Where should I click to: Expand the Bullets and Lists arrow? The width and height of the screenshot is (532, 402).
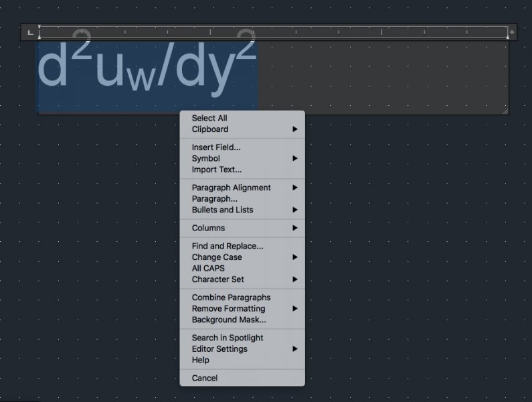tap(295, 210)
